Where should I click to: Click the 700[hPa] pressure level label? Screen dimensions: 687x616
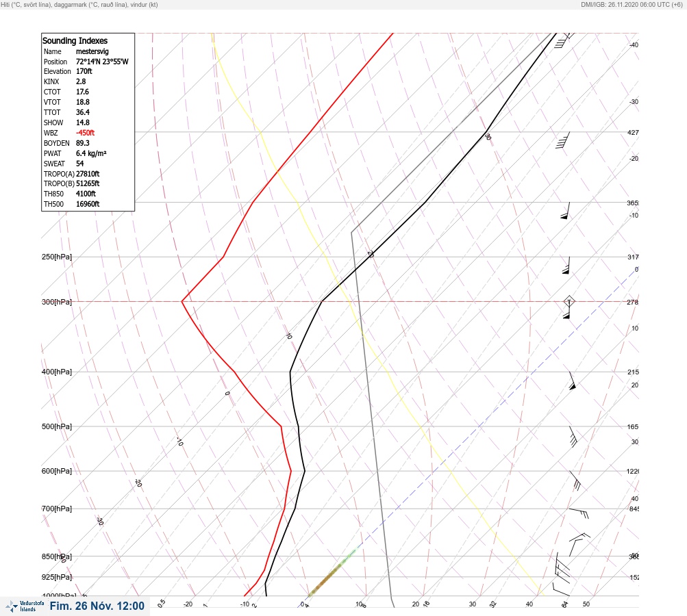(x=57, y=509)
